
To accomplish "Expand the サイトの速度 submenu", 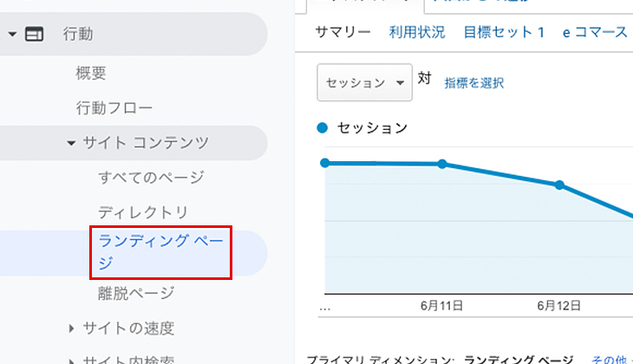I will 72,328.
